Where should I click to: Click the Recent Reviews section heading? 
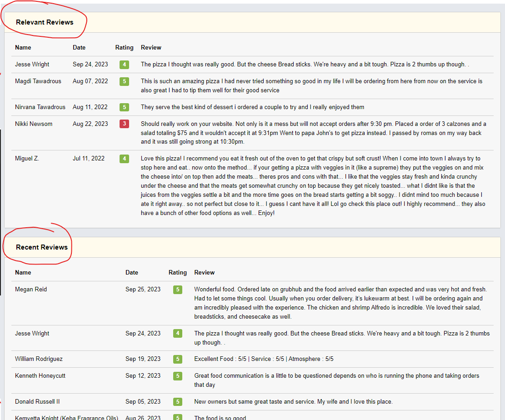pos(42,247)
